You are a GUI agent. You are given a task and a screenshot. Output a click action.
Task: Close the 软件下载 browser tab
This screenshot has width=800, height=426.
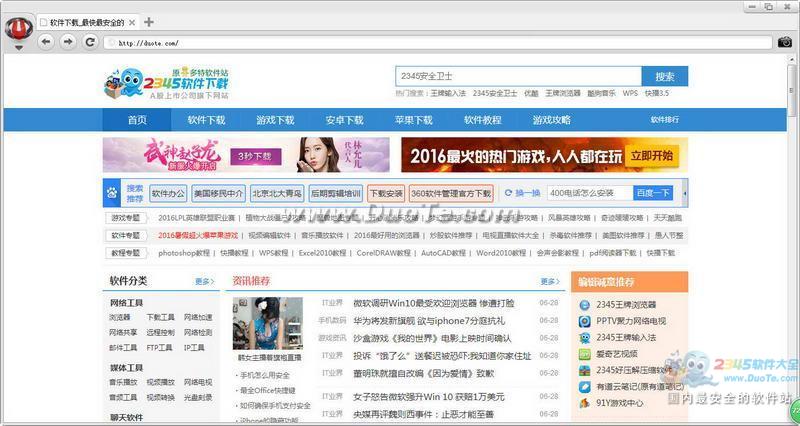pyautogui.click(x=132, y=22)
